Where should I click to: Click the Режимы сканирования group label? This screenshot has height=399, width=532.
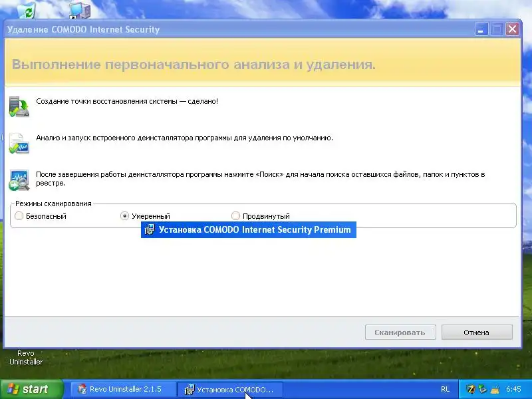[54, 203]
